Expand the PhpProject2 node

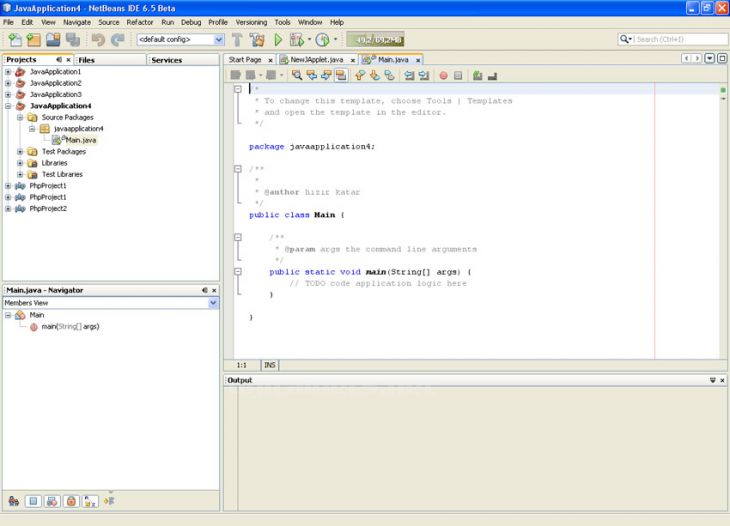click(8, 209)
